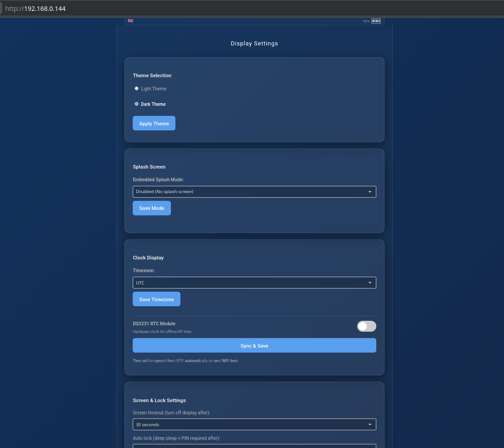
Task: Click the Splash Screen section title
Action: pos(149,167)
